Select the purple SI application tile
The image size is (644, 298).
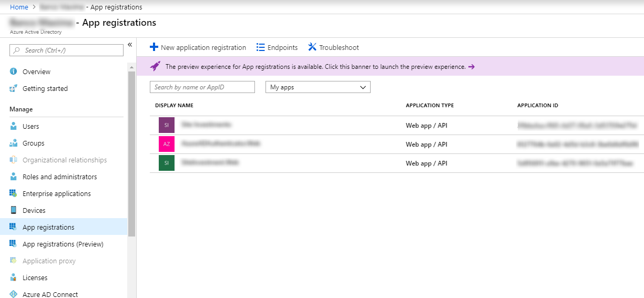166,125
